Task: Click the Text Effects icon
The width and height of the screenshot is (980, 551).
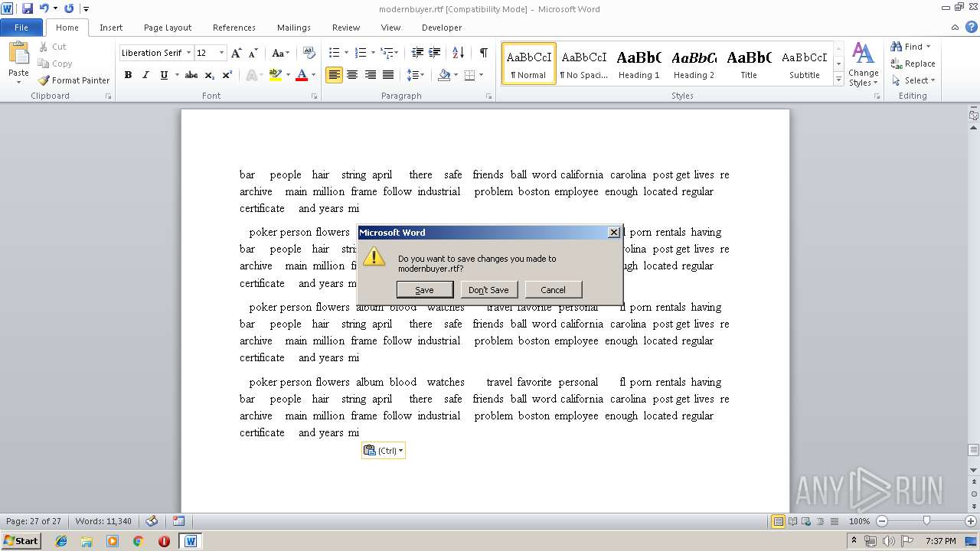Action: pyautogui.click(x=251, y=75)
